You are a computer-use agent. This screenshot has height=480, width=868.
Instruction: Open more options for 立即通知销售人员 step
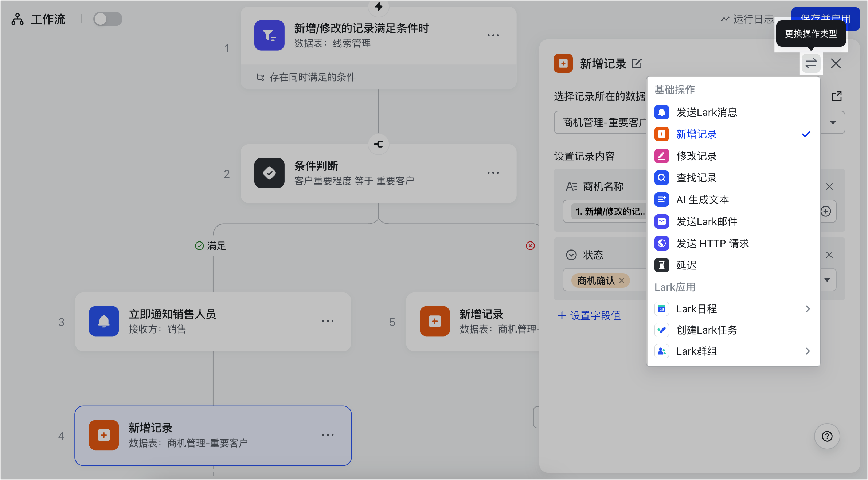point(328,321)
